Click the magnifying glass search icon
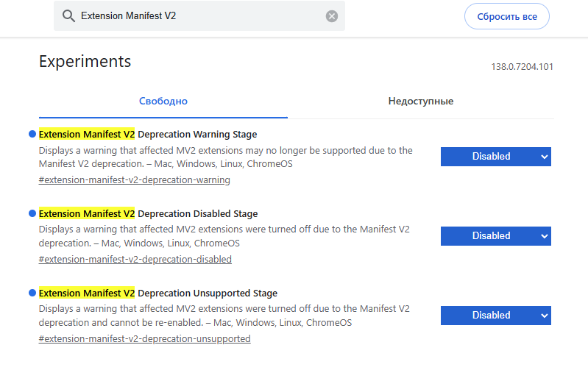This screenshot has height=370, width=588. (68, 16)
